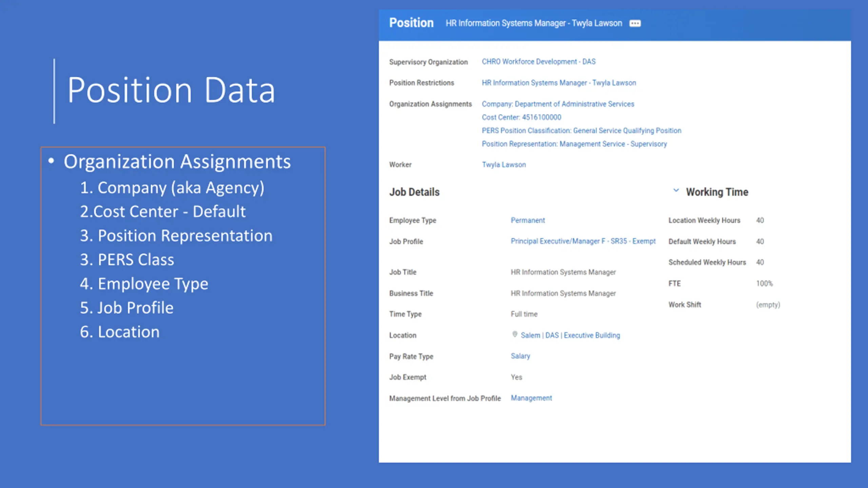Collapse the Working Time section chevron

click(676, 190)
